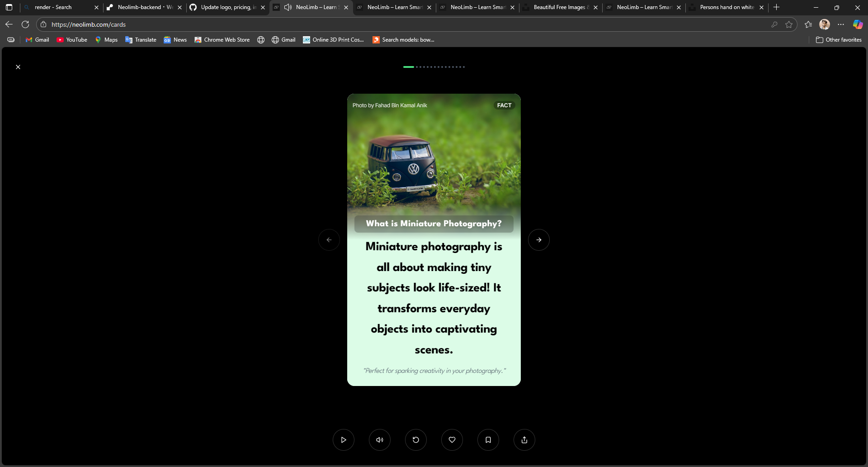868x467 pixels.
Task: Click the card progress indicator dots
Action: [434, 67]
